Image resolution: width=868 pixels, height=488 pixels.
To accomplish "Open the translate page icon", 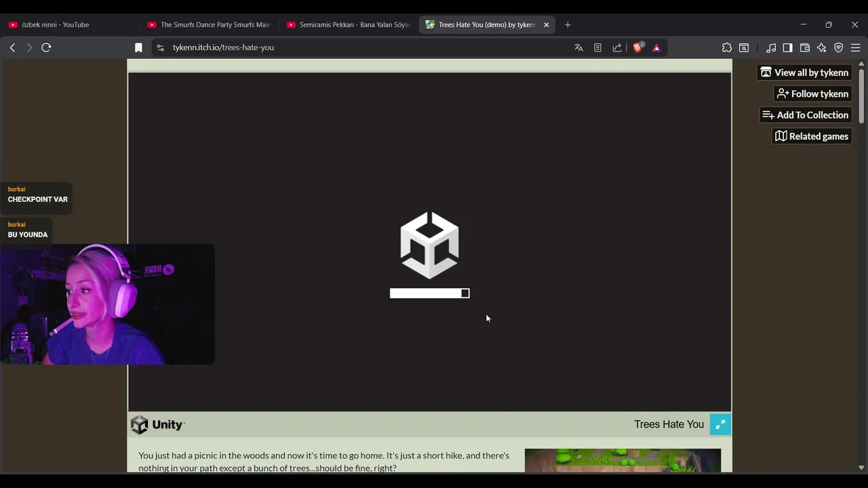I will pos(578,47).
